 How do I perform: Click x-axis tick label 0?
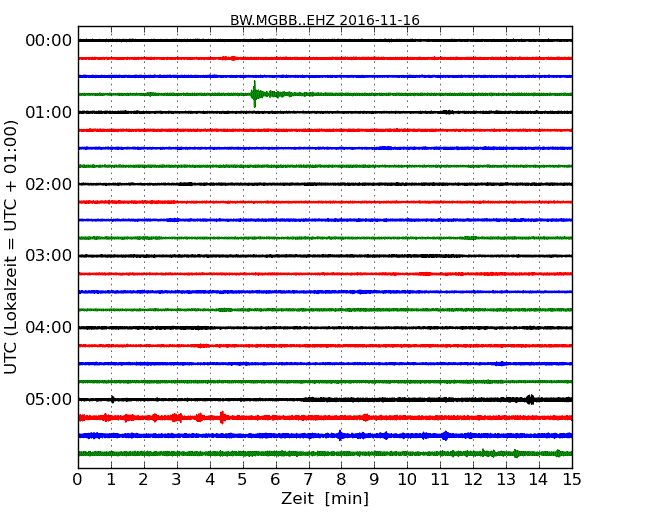pyautogui.click(x=78, y=480)
